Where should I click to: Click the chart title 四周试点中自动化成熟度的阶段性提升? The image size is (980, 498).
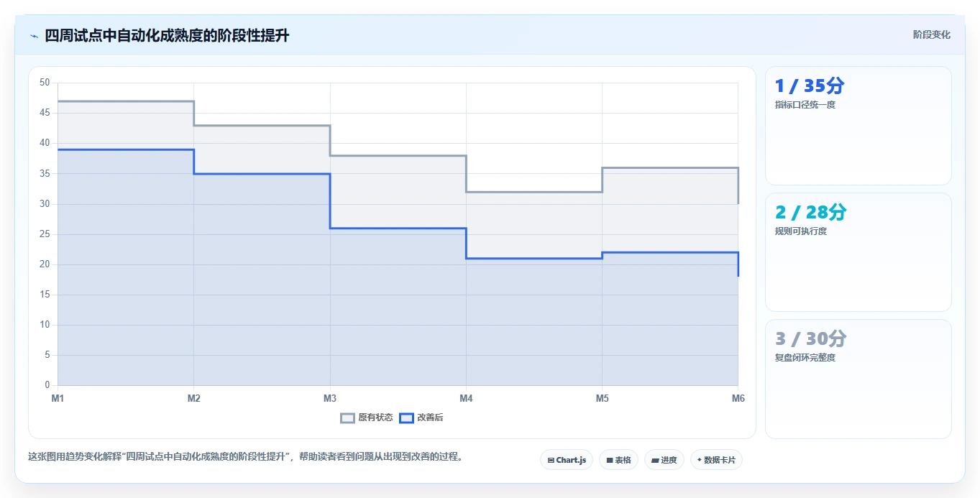(x=167, y=35)
